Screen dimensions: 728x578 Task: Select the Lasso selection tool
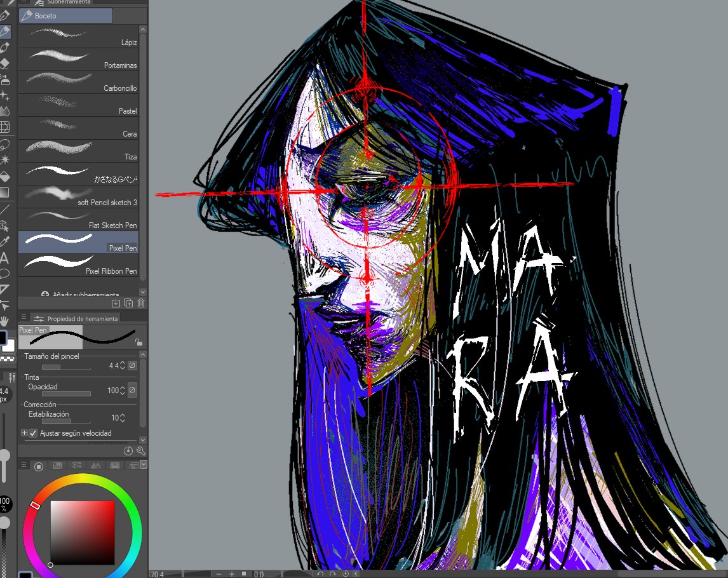[x=4, y=144]
